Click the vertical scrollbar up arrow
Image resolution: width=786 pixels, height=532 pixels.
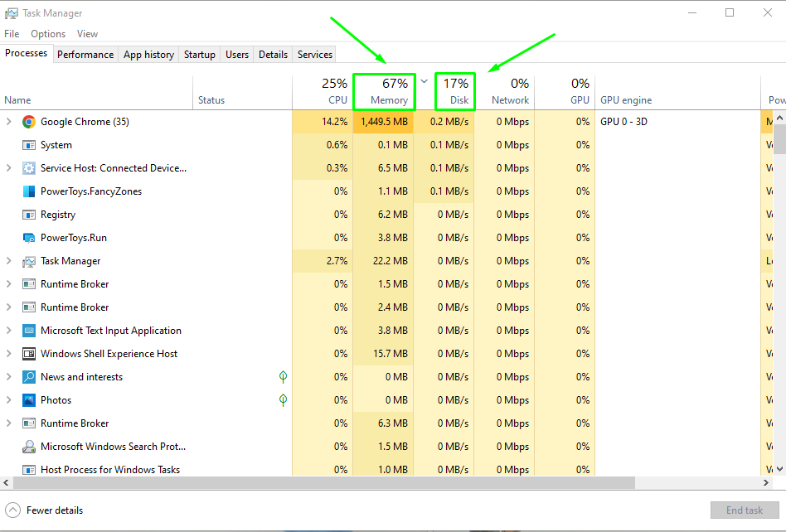point(779,118)
